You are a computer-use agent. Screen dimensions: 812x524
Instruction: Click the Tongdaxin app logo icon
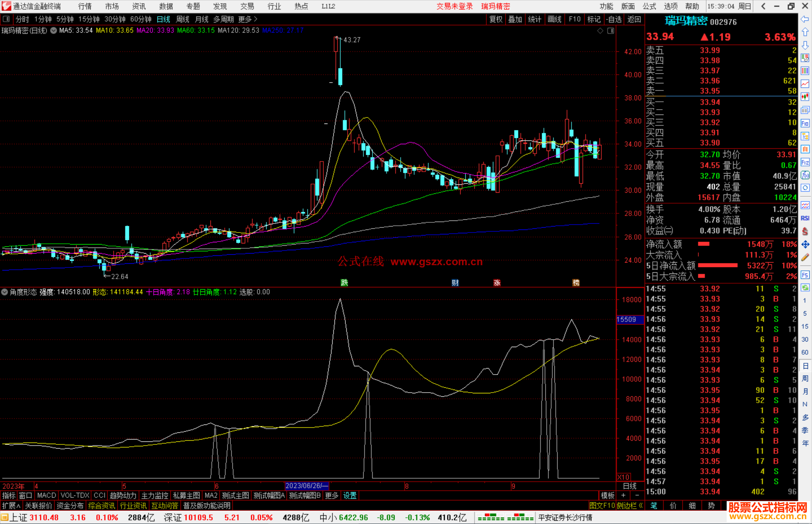[6, 6]
